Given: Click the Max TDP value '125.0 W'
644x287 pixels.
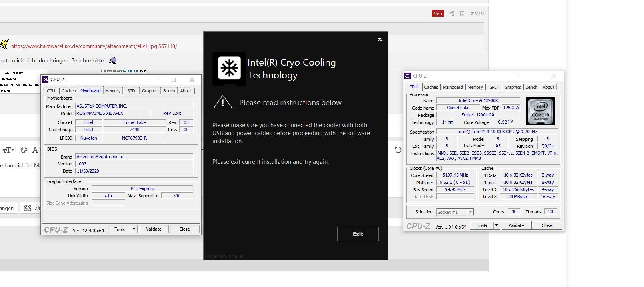Looking at the screenshot, I should [x=511, y=108].
